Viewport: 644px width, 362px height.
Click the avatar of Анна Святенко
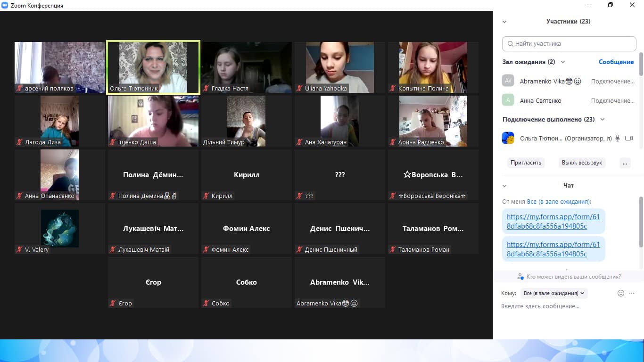click(x=508, y=100)
